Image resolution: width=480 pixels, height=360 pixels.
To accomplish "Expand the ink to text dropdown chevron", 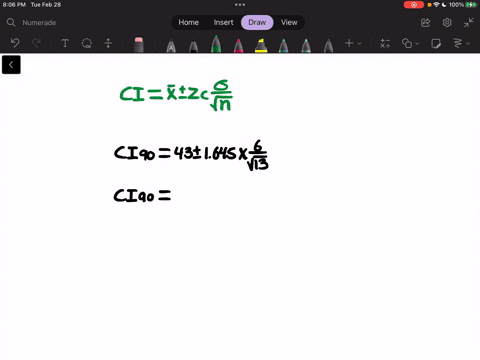I will (468, 43).
